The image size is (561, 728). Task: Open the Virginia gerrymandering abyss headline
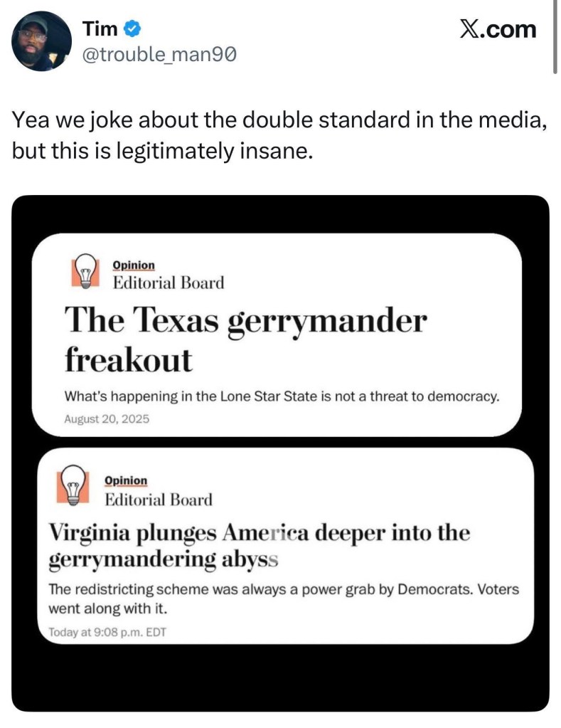point(259,546)
